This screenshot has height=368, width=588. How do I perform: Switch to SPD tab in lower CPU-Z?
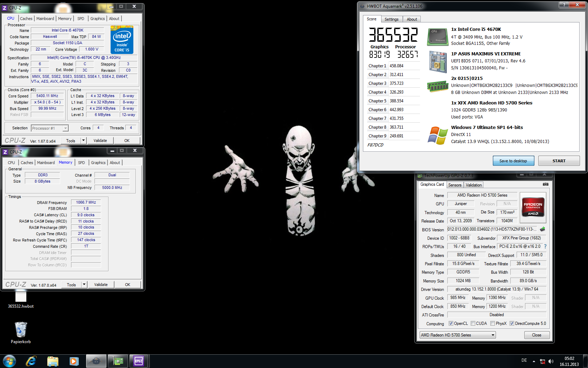82,163
